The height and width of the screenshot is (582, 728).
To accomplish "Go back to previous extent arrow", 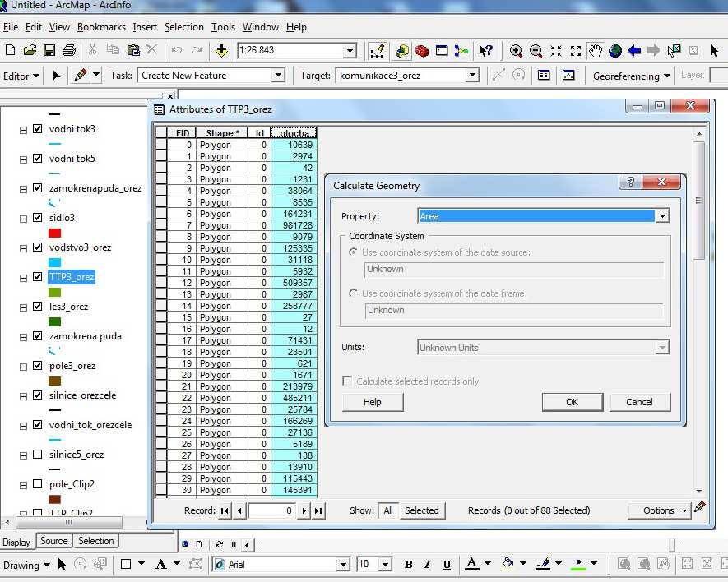I will (x=635, y=50).
